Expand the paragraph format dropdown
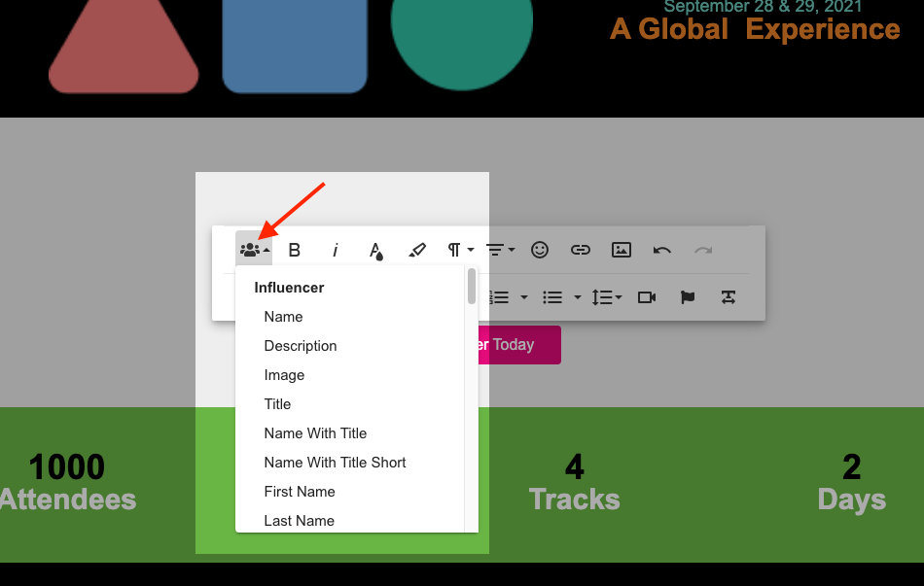 tap(460, 250)
